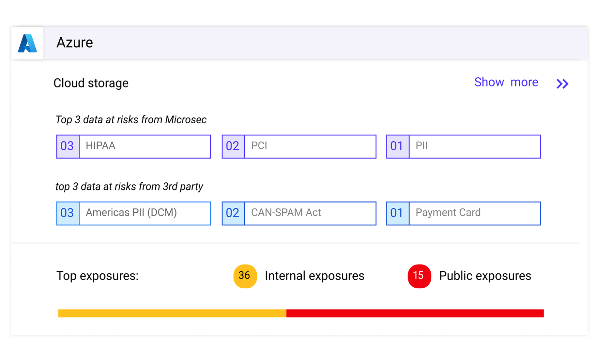598x364 pixels.
Task: Open the Show more link
Action: pos(506,82)
